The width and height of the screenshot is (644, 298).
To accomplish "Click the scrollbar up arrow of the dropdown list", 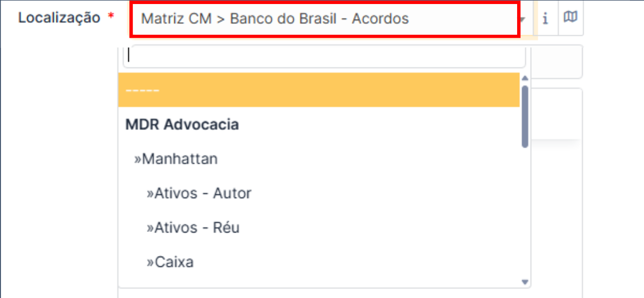I will click(524, 78).
